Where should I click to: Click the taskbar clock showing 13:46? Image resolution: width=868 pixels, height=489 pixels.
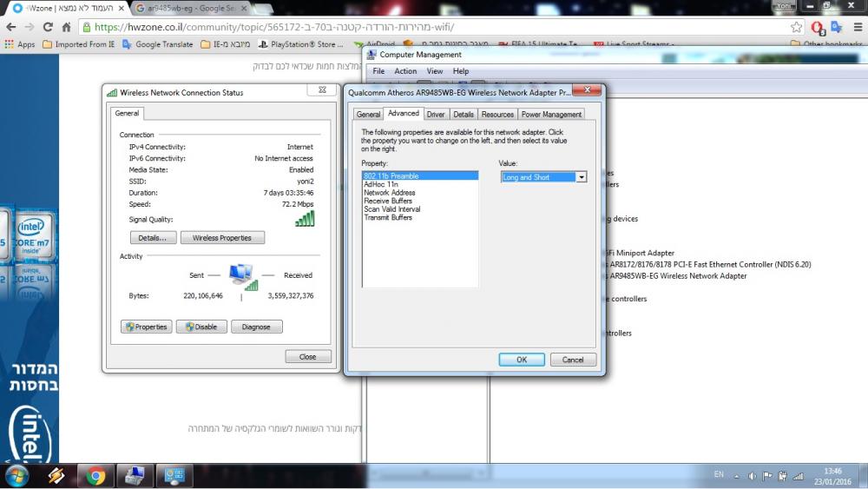point(832,476)
